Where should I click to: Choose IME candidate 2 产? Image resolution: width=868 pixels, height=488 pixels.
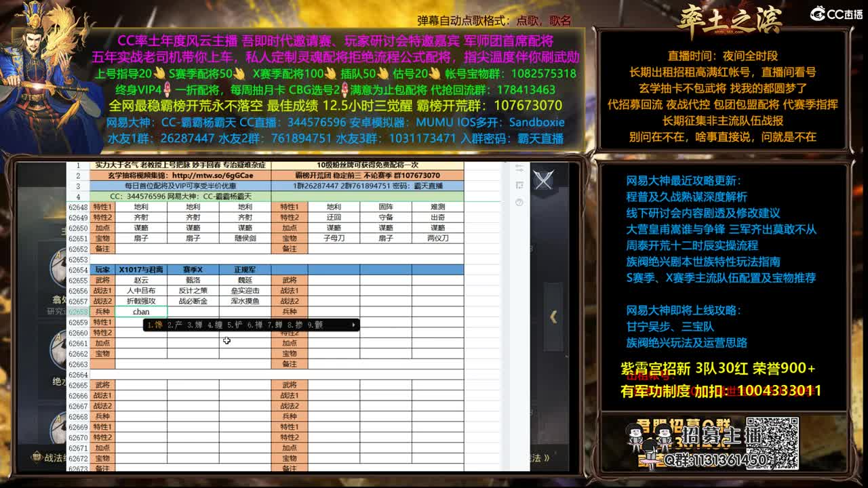(x=175, y=325)
